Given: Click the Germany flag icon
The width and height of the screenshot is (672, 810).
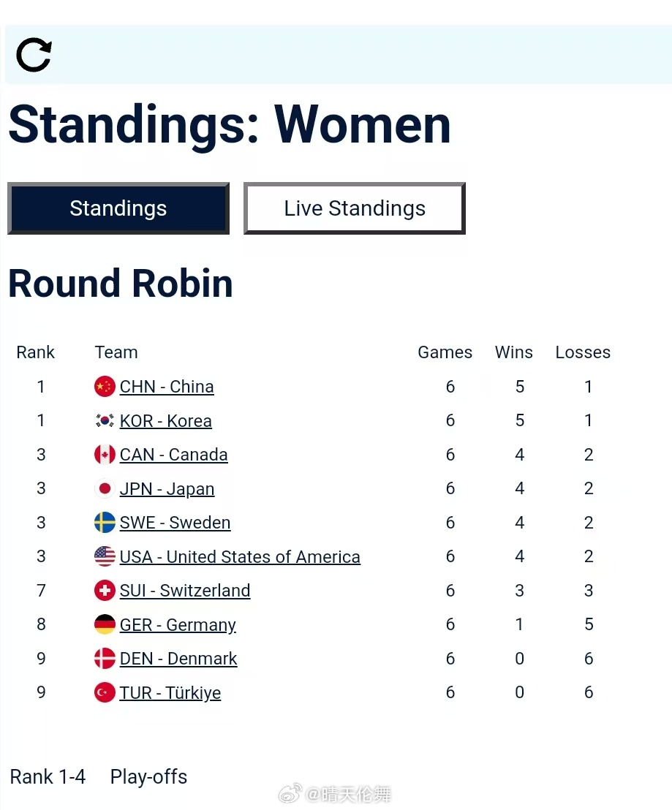Looking at the screenshot, I should click(105, 625).
